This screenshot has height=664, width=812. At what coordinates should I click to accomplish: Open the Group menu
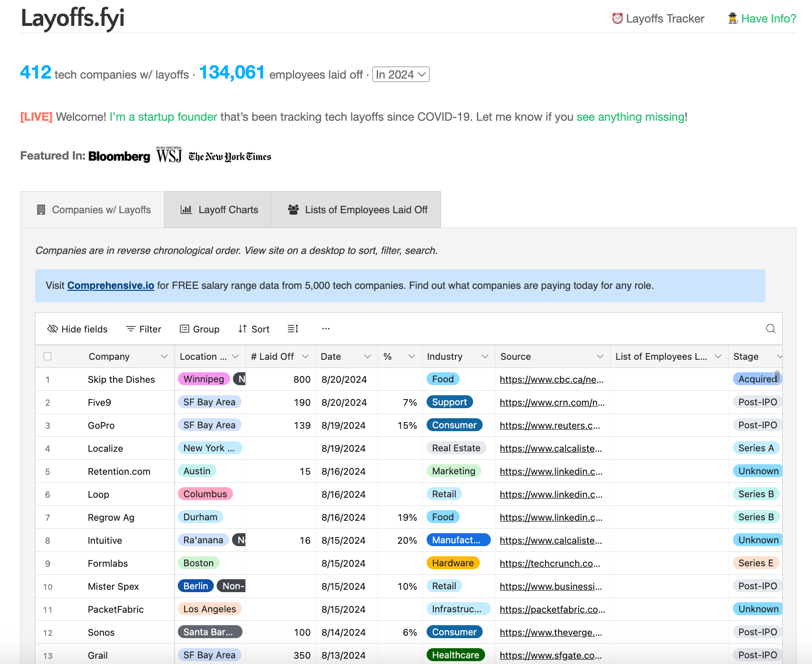point(199,329)
